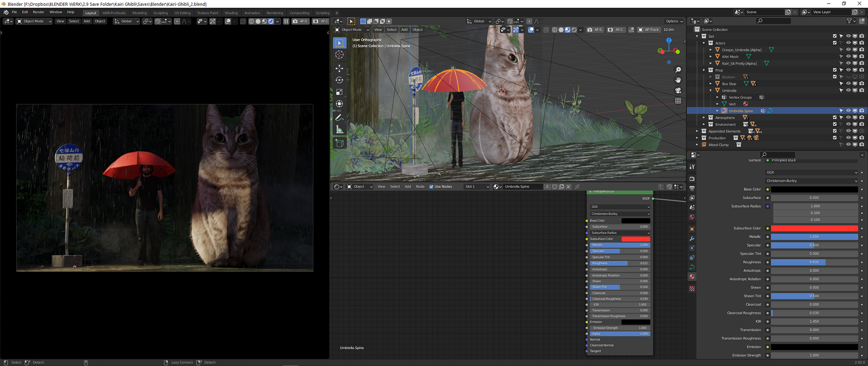
Task: Click the AF-Track button
Action: pos(649,30)
